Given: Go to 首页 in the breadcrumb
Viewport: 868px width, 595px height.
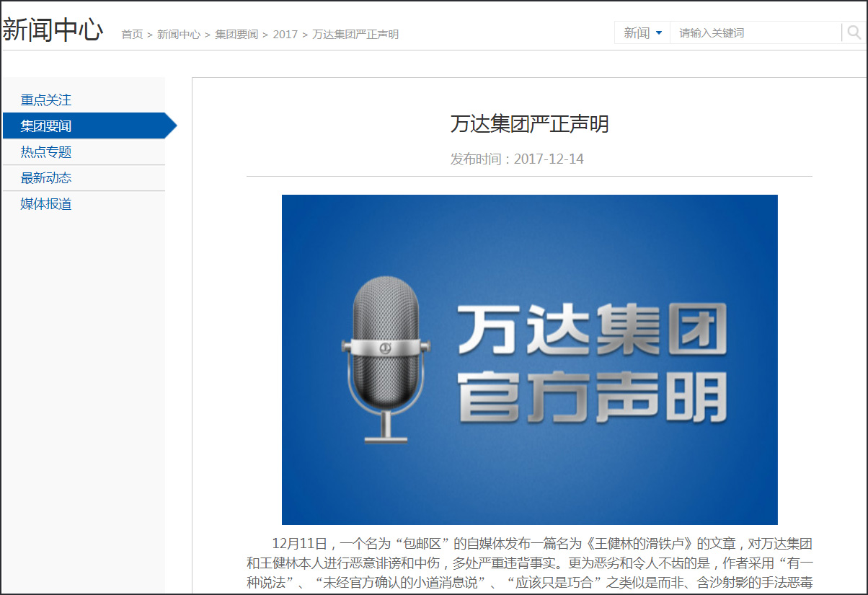Looking at the screenshot, I should 132,34.
